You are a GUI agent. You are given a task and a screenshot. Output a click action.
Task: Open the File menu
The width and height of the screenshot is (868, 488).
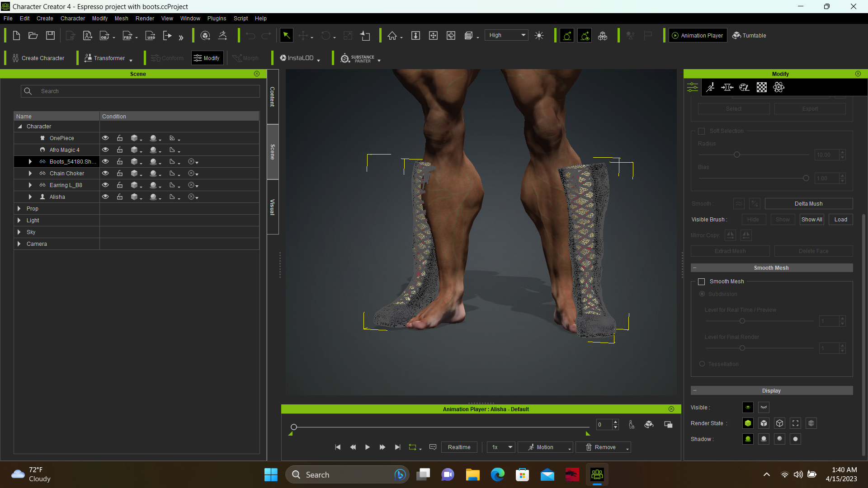coord(8,19)
